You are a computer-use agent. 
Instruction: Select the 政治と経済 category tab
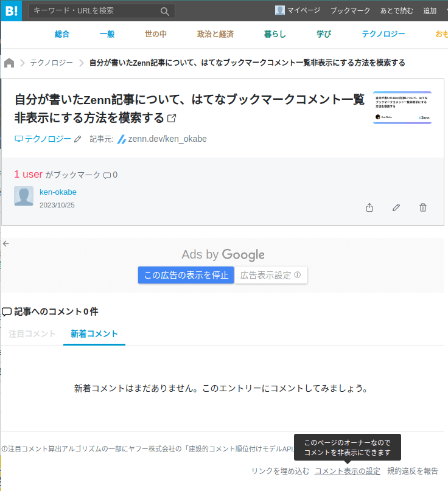215,34
